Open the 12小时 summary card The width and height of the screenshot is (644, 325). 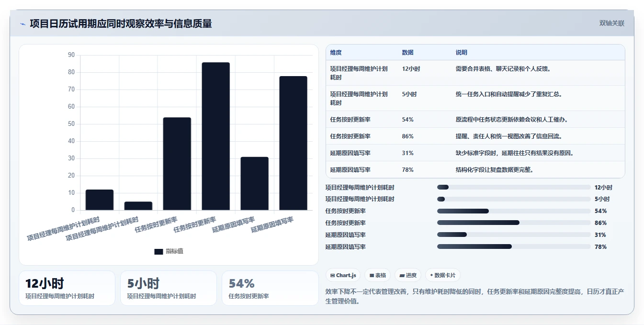click(67, 288)
